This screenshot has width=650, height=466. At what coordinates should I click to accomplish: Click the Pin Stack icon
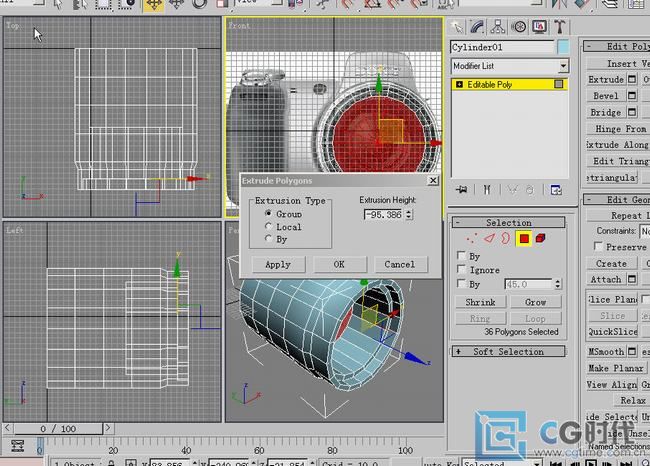(x=461, y=190)
